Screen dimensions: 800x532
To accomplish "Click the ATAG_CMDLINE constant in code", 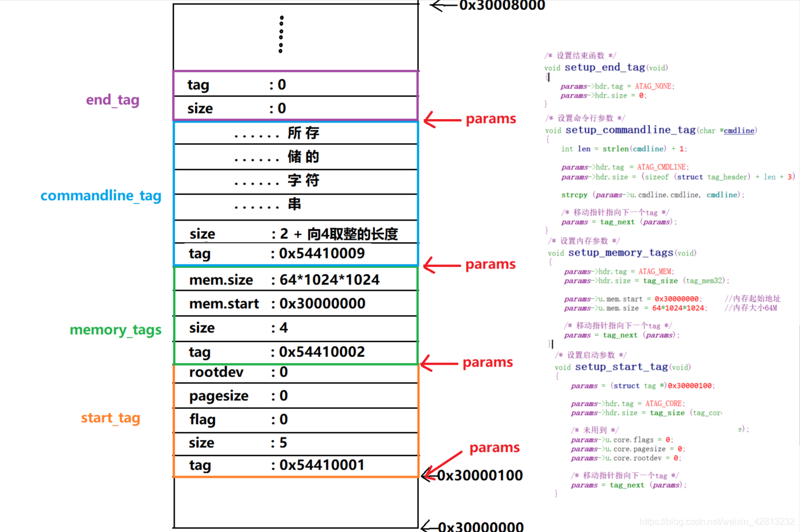I will (661, 167).
